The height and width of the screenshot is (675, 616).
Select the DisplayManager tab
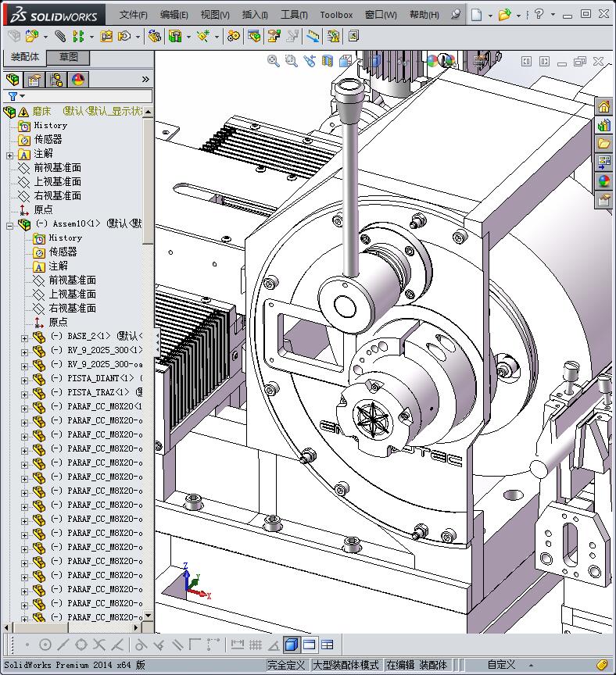tap(78, 80)
